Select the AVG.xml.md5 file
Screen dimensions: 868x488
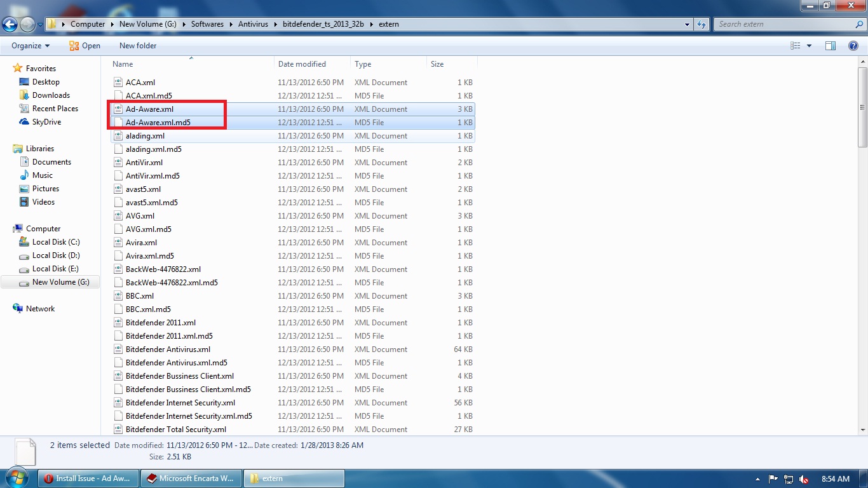coord(149,229)
